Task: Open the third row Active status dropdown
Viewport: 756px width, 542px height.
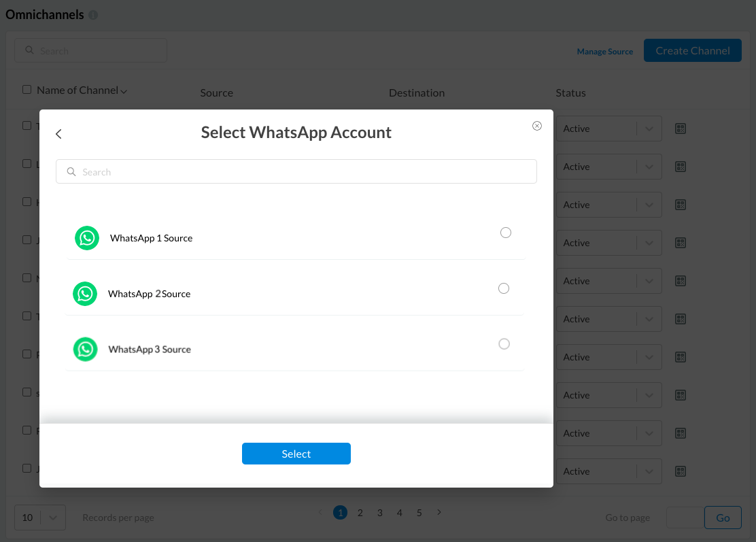Action: [609, 205]
